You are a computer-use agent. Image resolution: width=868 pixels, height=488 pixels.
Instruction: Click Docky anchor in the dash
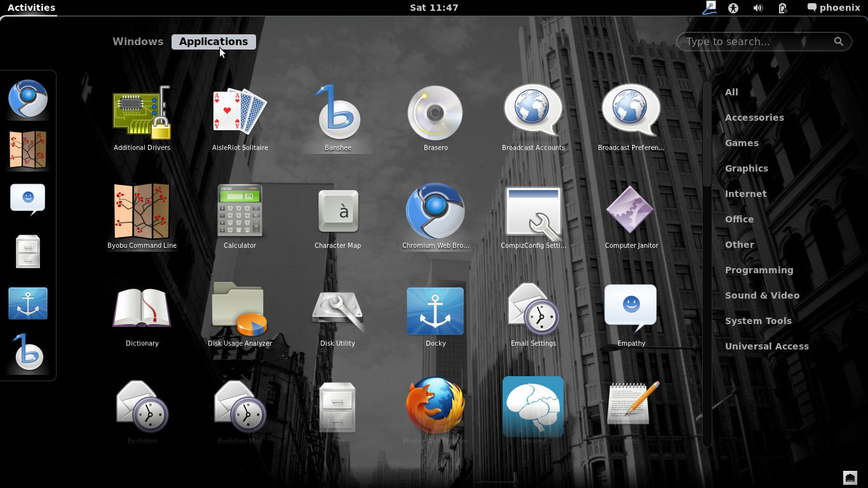[28, 303]
